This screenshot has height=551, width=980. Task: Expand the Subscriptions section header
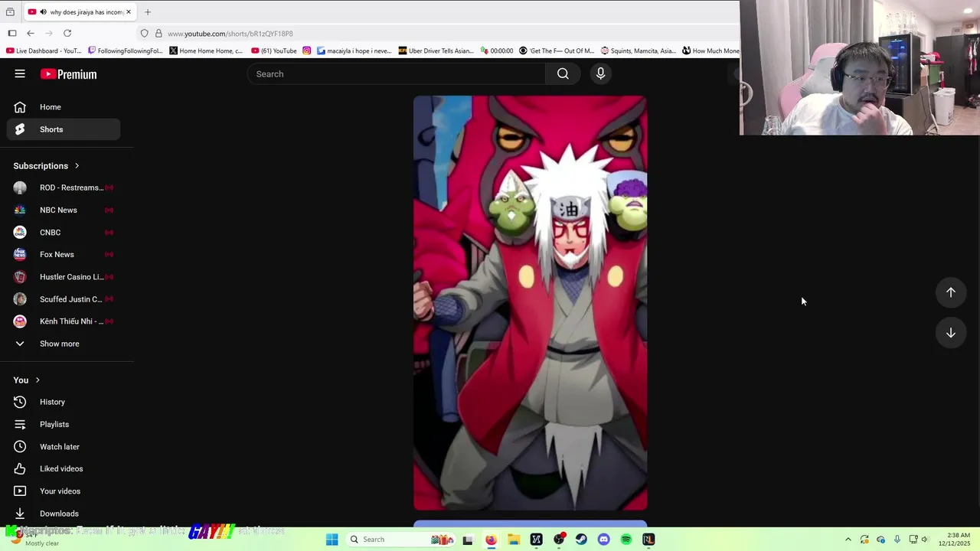pos(46,166)
